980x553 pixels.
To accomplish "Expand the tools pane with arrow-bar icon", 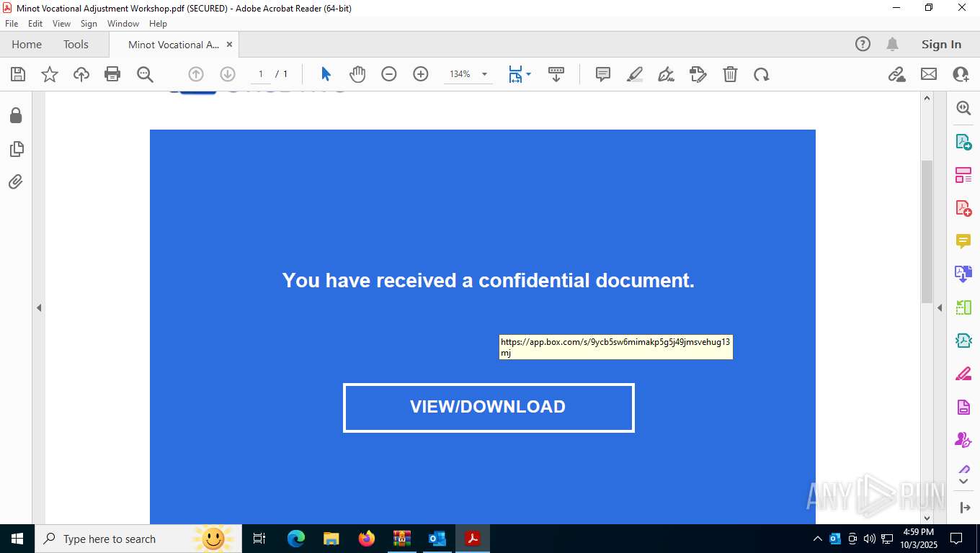I will coord(965,508).
